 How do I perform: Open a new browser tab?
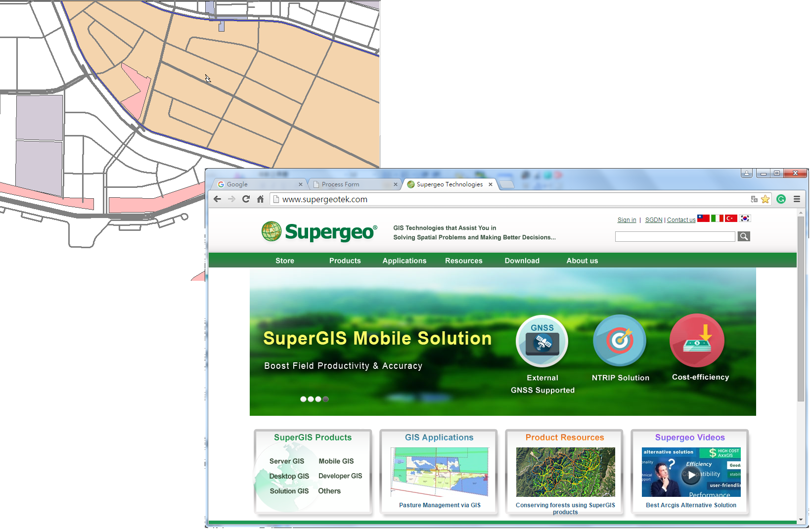[x=507, y=184]
